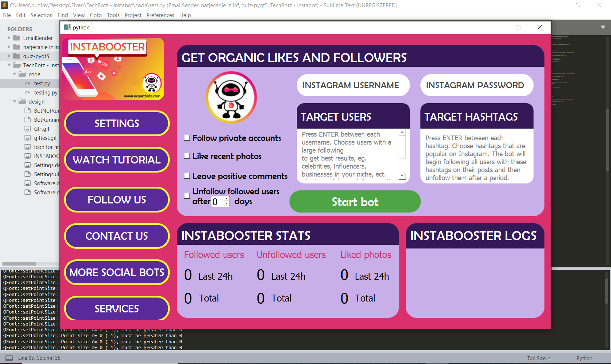Open WATCH TUTORIAL
The width and height of the screenshot is (611, 364).
coord(117,160)
